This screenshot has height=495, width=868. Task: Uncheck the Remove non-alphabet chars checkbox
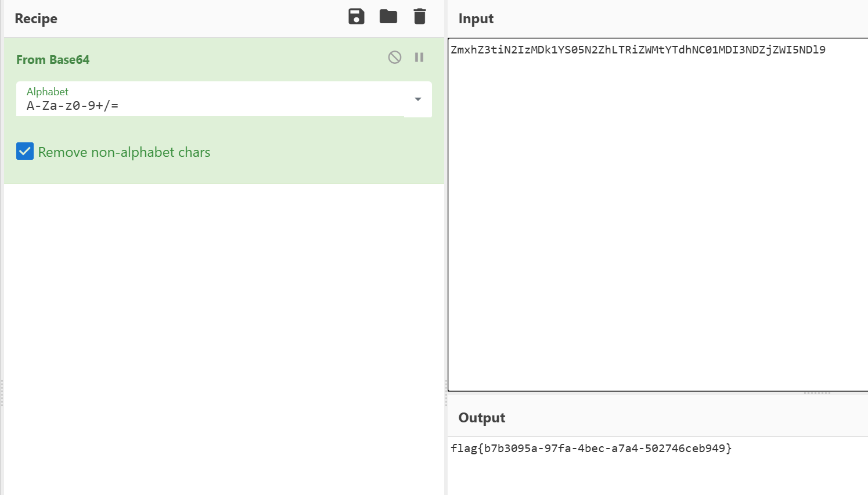click(x=25, y=152)
